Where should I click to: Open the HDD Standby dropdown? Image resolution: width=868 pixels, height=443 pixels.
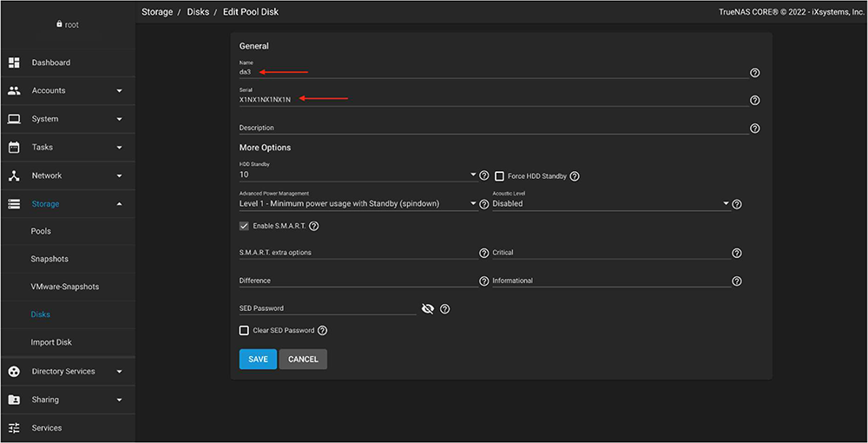[x=358, y=175]
